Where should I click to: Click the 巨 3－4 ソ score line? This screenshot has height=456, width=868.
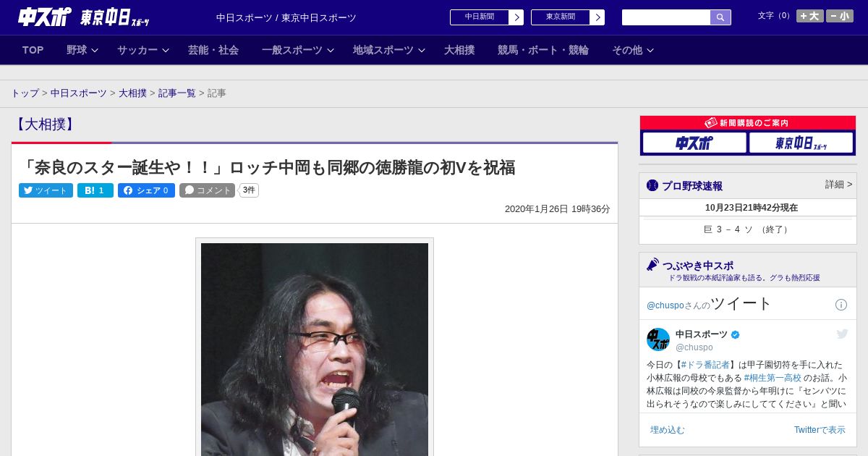pos(747,229)
